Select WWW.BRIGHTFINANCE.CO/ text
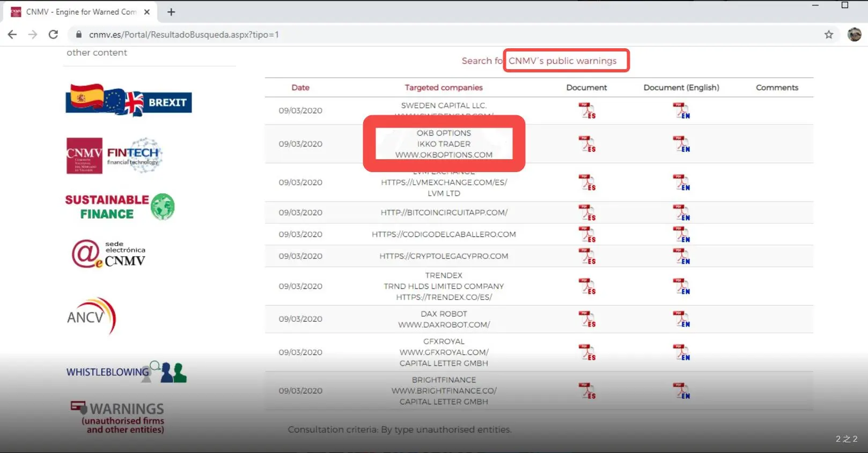Viewport: 868px width, 453px height. tap(444, 391)
